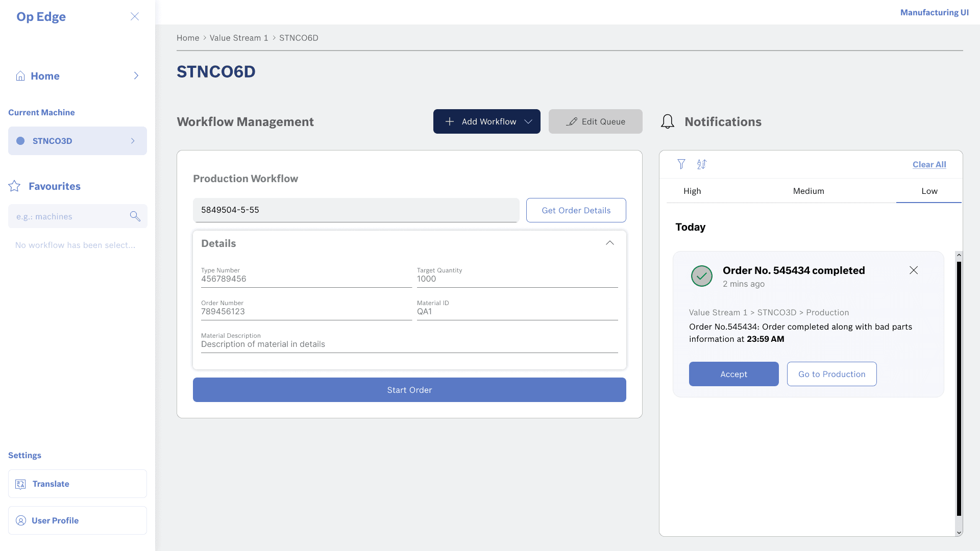
Task: Close the Op Edge sidebar with the X
Action: (x=135, y=16)
